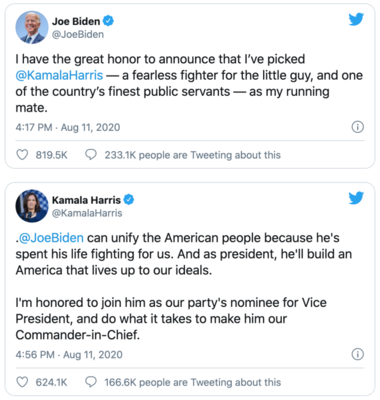This screenshot has width=380, height=400.
Task: Open the 4:17 PM Aug 11, 2020 timestamp
Action: [68, 127]
